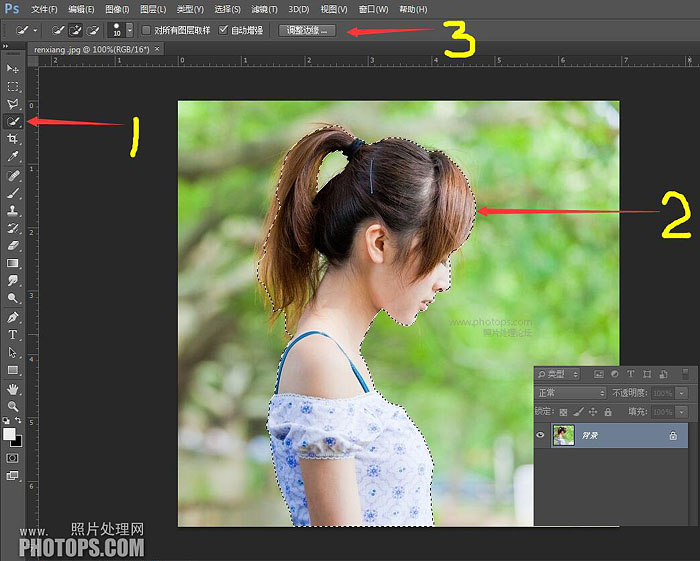The image size is (700, 561).
Task: Open the 正常 blend mode dropdown
Action: click(x=571, y=393)
